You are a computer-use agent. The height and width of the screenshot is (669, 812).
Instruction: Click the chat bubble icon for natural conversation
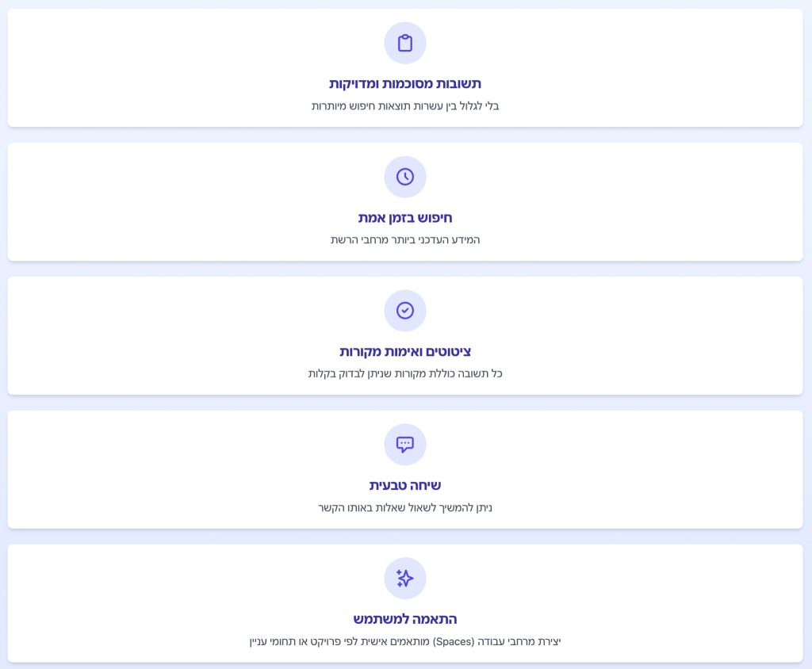point(405,444)
